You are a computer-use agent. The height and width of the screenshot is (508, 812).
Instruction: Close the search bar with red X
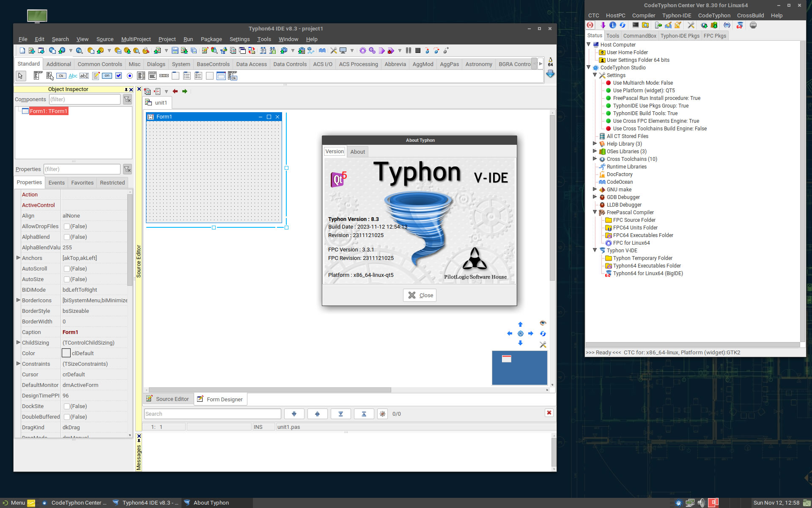click(549, 413)
